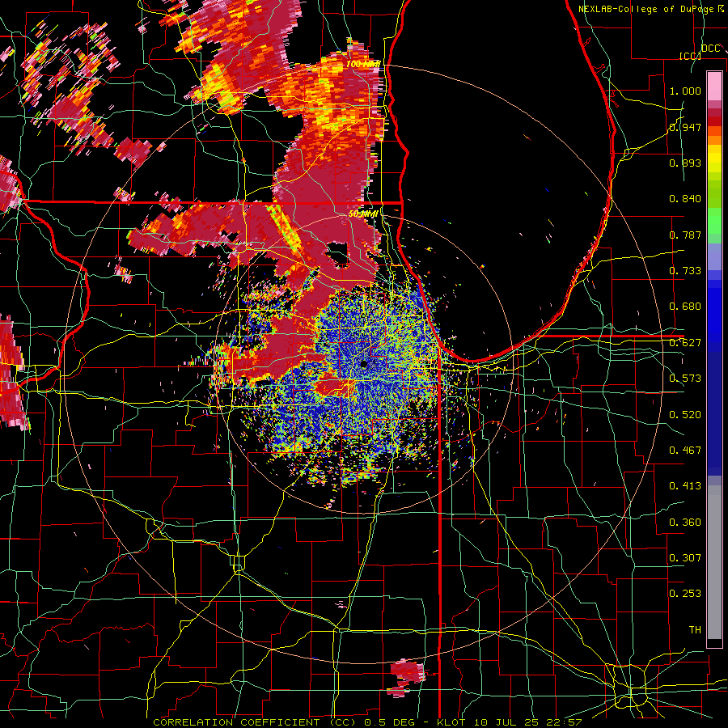Click the [CC] legend heading
Image resolution: width=728 pixels, height=728 pixels.
coord(690,56)
